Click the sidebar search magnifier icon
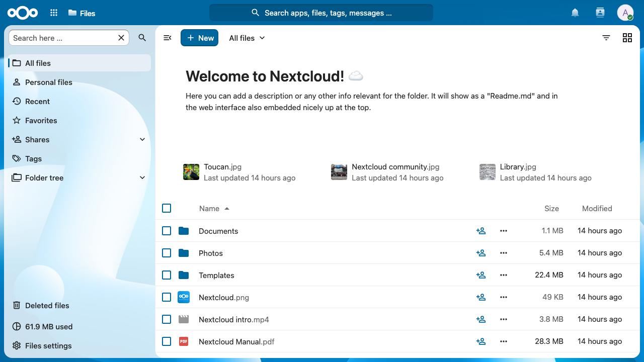The width and height of the screenshot is (644, 362). click(x=142, y=38)
